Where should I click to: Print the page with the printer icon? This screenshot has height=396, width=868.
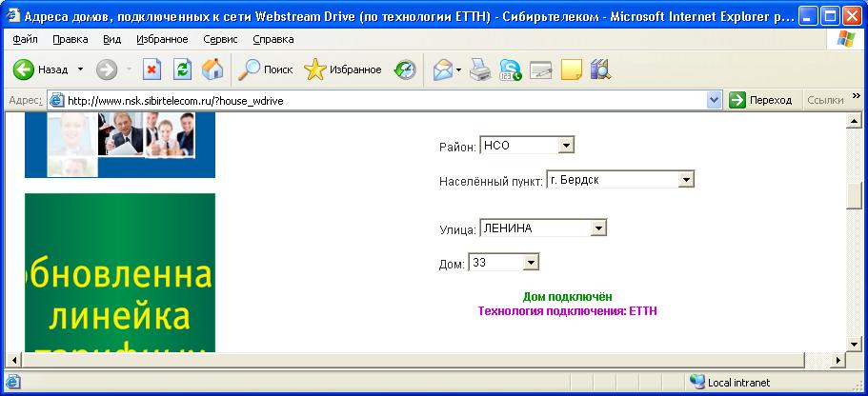pyautogui.click(x=480, y=69)
